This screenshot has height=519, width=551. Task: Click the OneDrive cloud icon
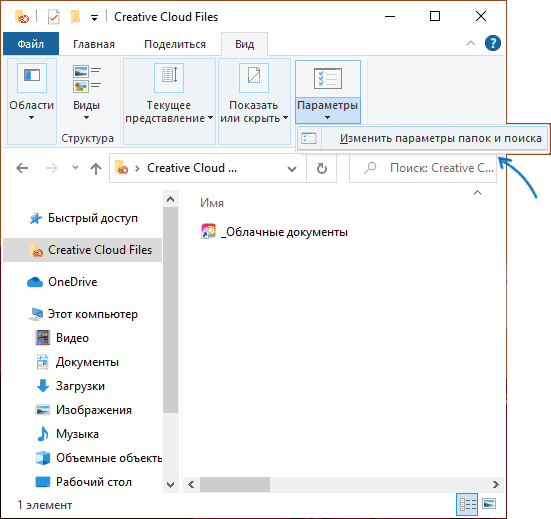(35, 282)
